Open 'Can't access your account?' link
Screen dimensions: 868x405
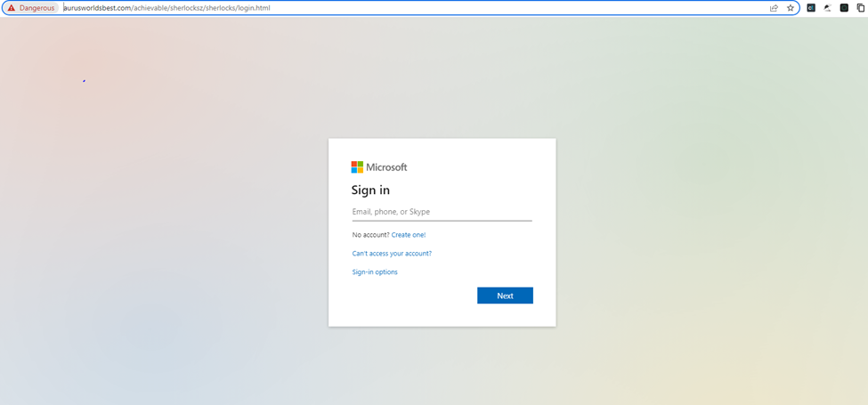(392, 254)
